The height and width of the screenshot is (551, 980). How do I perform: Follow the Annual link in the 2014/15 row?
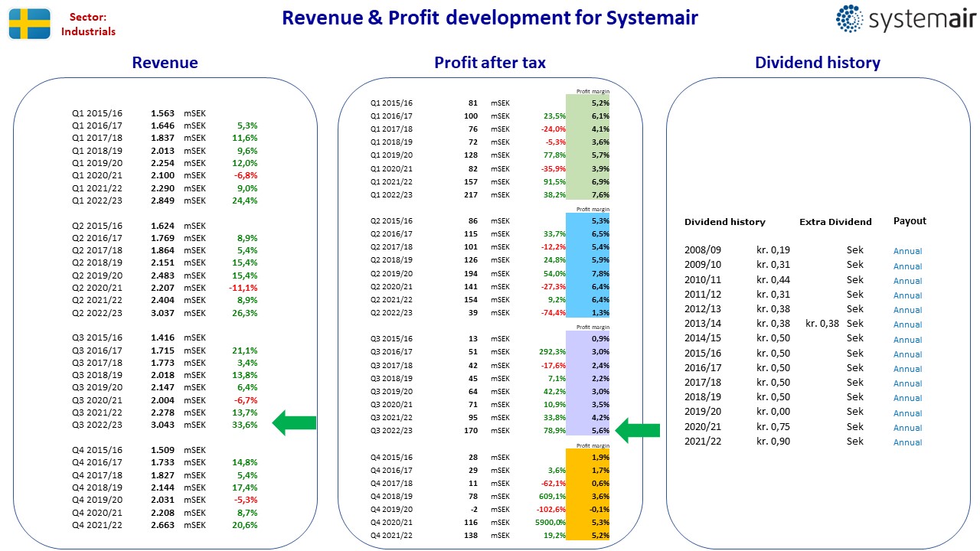[908, 340]
